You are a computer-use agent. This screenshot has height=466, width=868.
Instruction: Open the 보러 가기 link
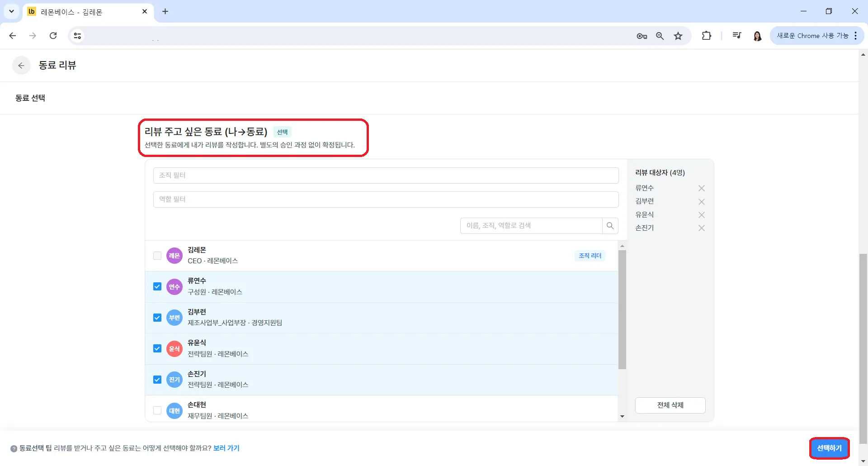[x=226, y=448]
